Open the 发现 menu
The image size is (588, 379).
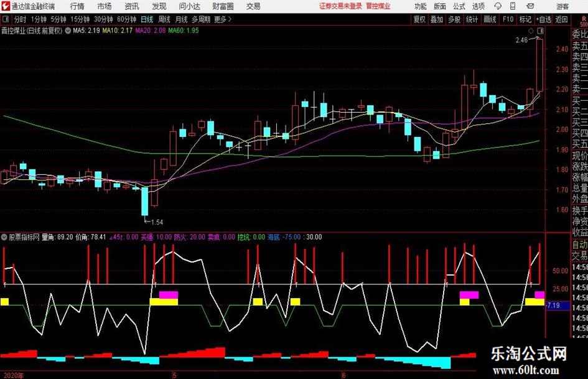click(159, 6)
